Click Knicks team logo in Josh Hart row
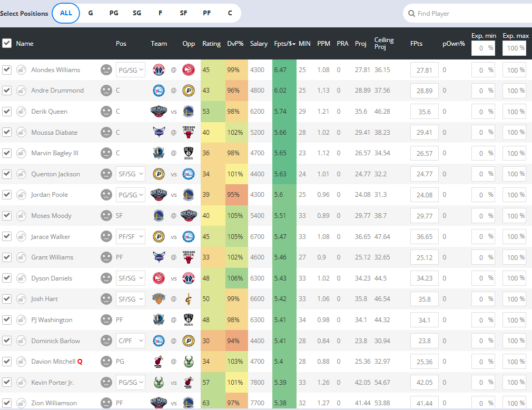532x410 pixels. tap(159, 299)
